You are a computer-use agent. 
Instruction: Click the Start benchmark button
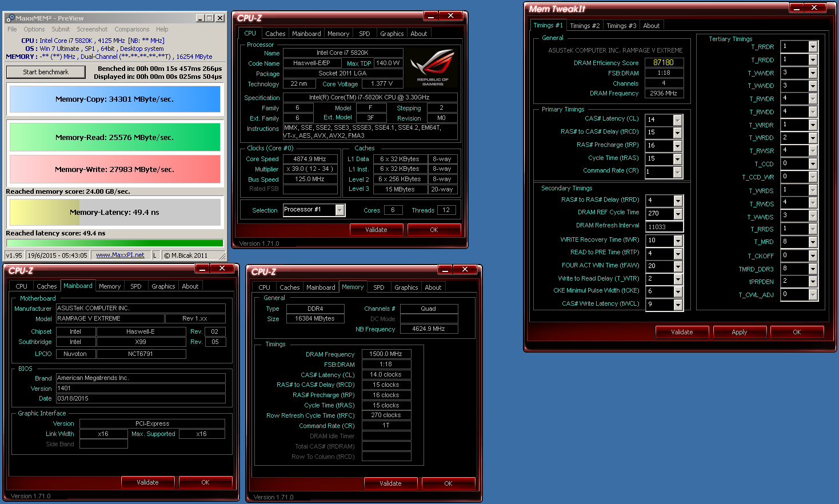point(46,72)
